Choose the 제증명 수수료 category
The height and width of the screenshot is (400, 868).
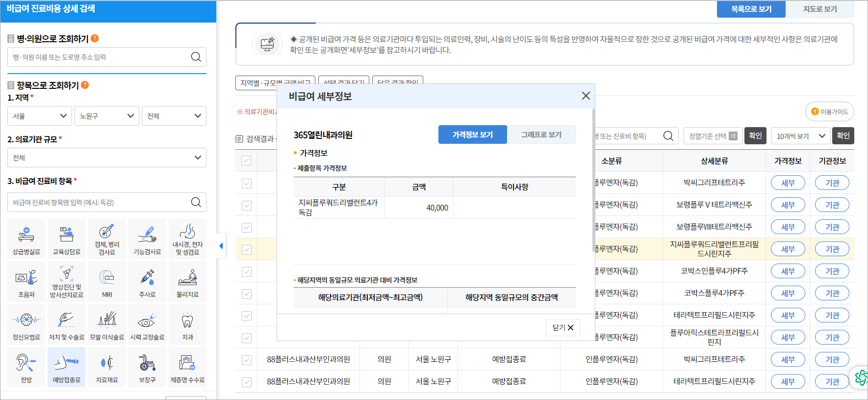click(187, 367)
